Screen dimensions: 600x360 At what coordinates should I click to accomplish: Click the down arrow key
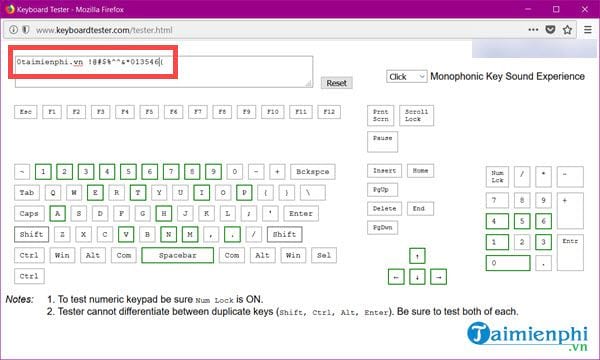417,277
